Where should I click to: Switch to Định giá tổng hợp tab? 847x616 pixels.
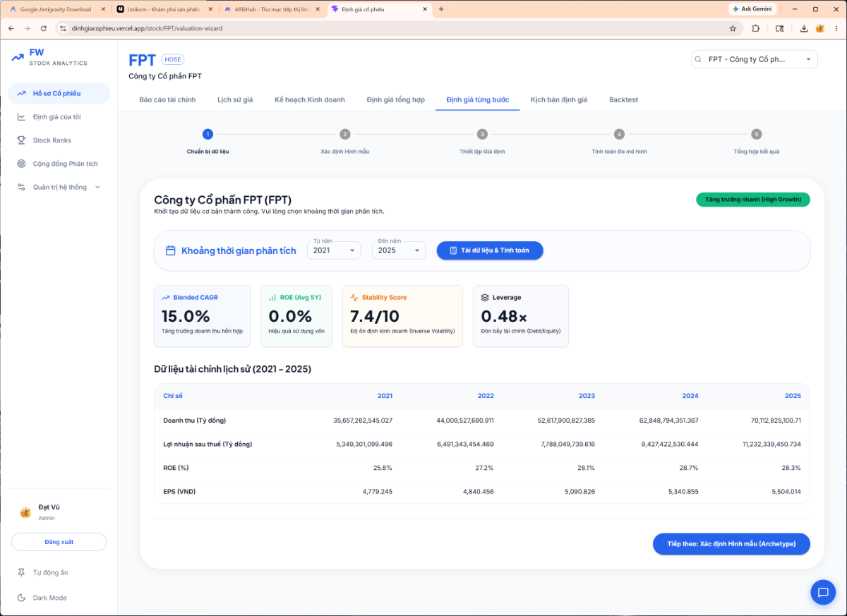[x=396, y=99]
